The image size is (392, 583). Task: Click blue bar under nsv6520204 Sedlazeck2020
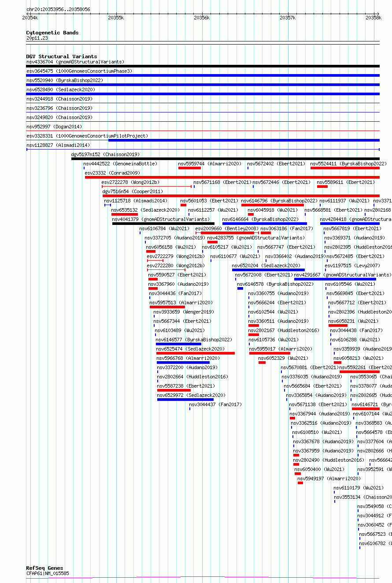tap(269, 270)
